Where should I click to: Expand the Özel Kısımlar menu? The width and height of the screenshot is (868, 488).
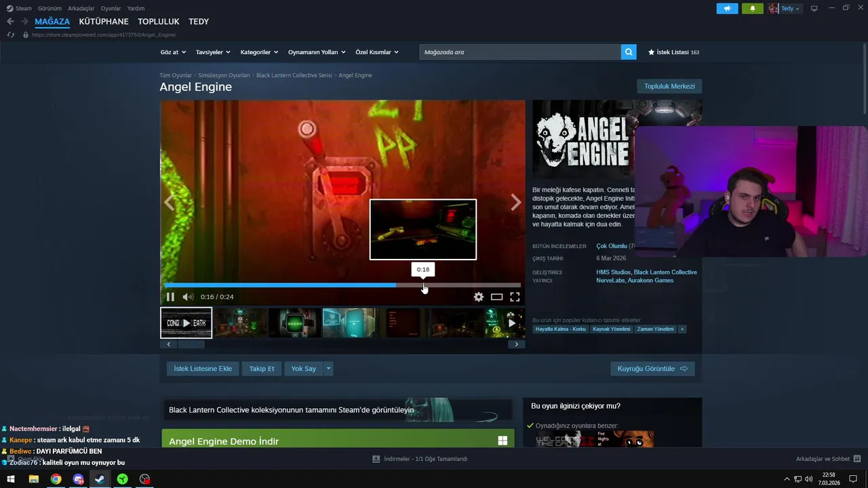[377, 52]
